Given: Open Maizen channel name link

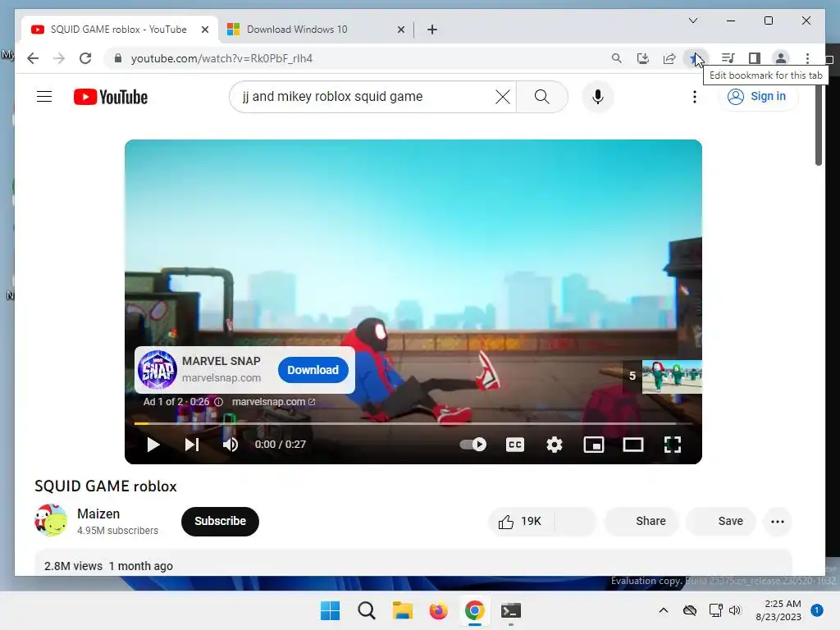Looking at the screenshot, I should coord(98,514).
